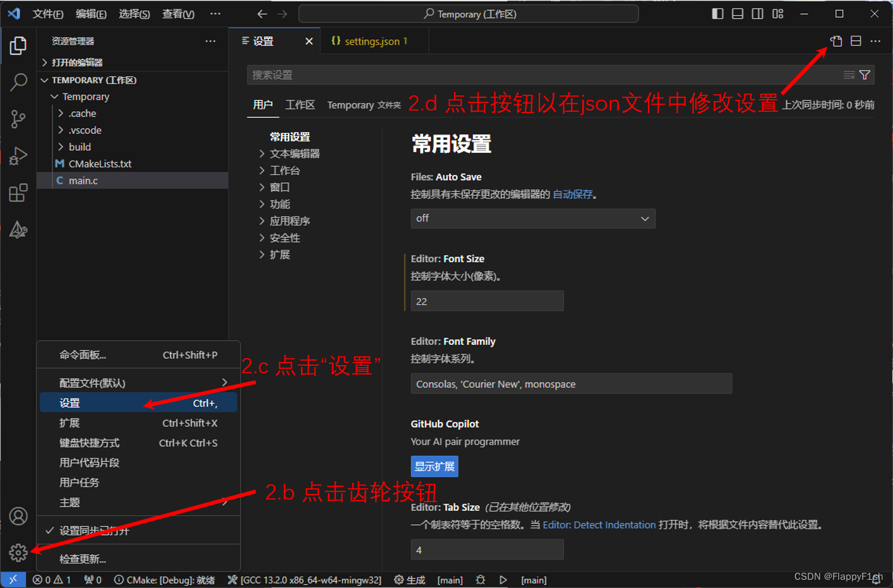The image size is (893, 588).
Task: Click the 显示扩展 button
Action: point(435,467)
